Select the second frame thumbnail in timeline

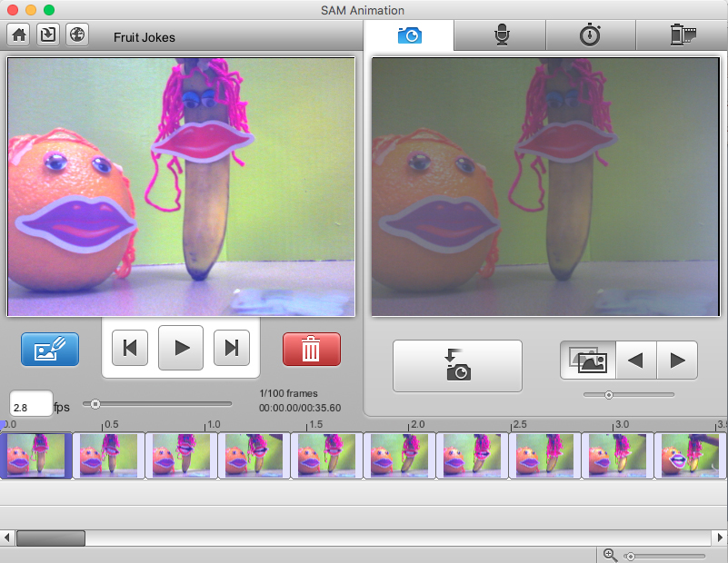pos(109,456)
